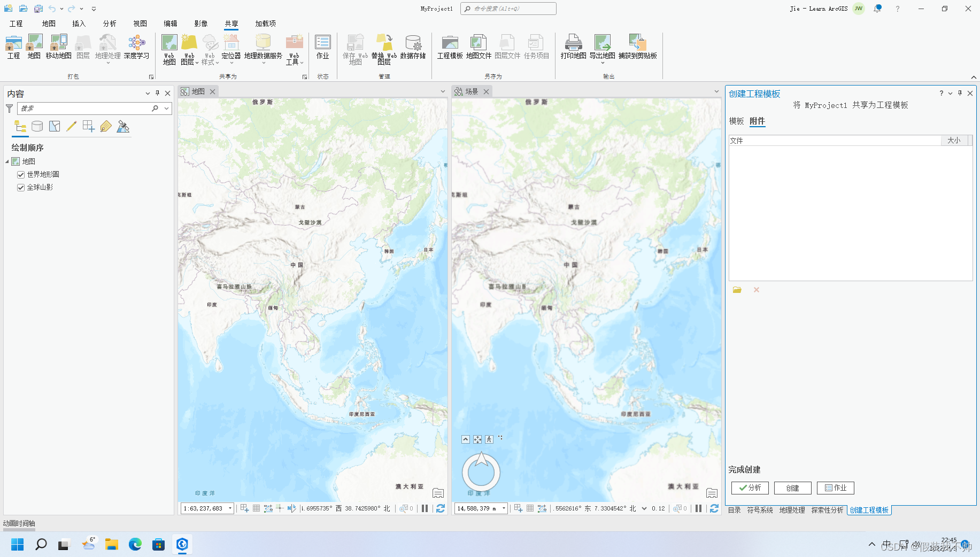The width and height of the screenshot is (980, 557).
Task: Click the 作业 button in the pane
Action: click(836, 488)
